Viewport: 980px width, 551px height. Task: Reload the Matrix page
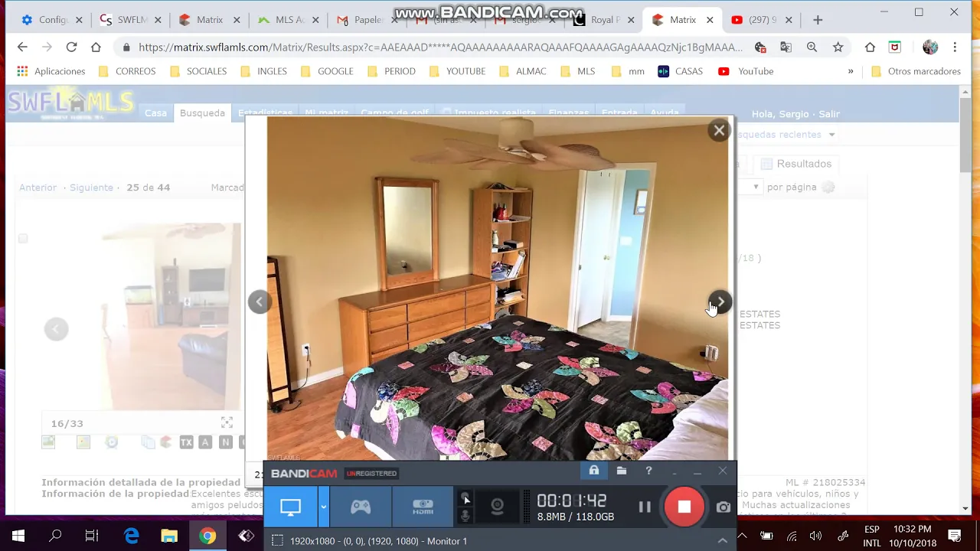[x=71, y=47]
